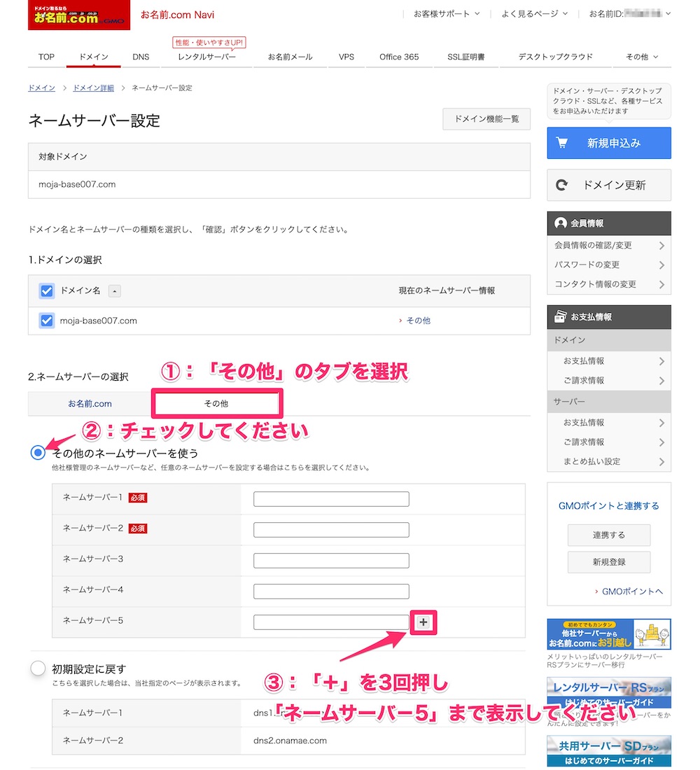Open the 共用サーバー SDプラン banner
This screenshot has height=770, width=700.
tap(608, 751)
